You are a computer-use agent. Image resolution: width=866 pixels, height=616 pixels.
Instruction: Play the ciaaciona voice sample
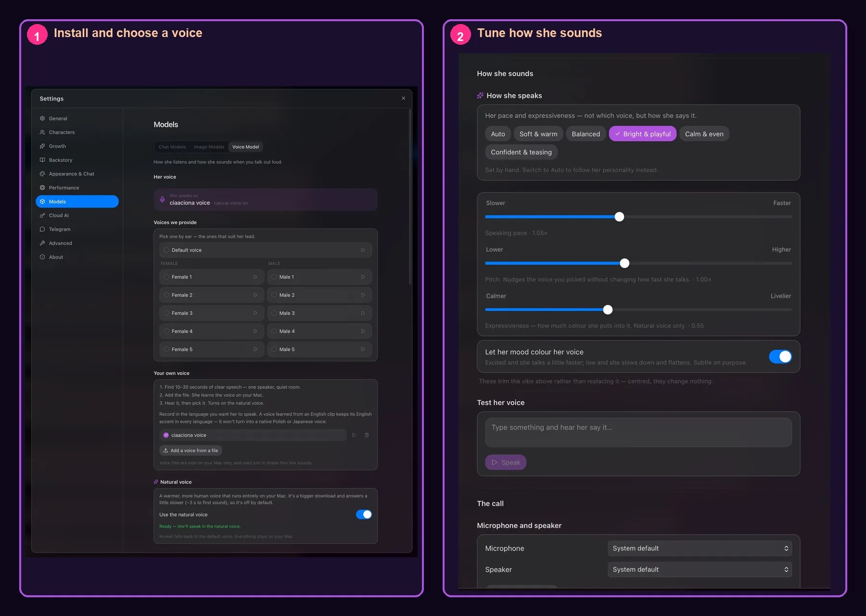point(354,435)
